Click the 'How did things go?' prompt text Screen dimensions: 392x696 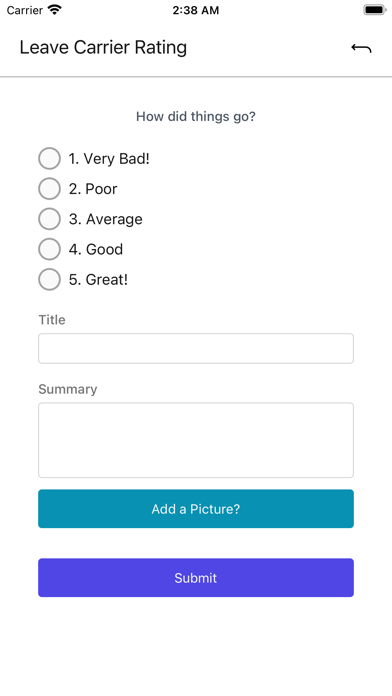coord(196,117)
